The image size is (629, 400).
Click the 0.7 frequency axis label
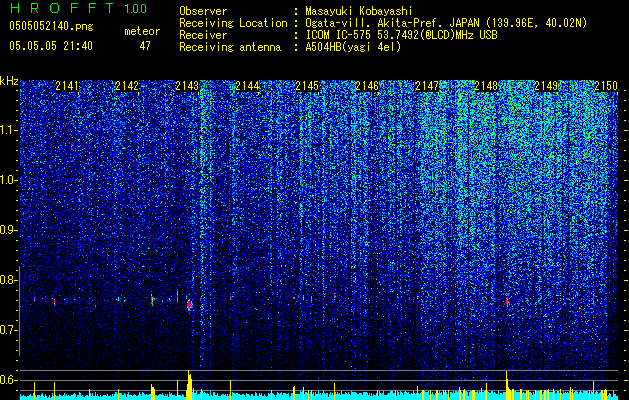click(x=9, y=330)
